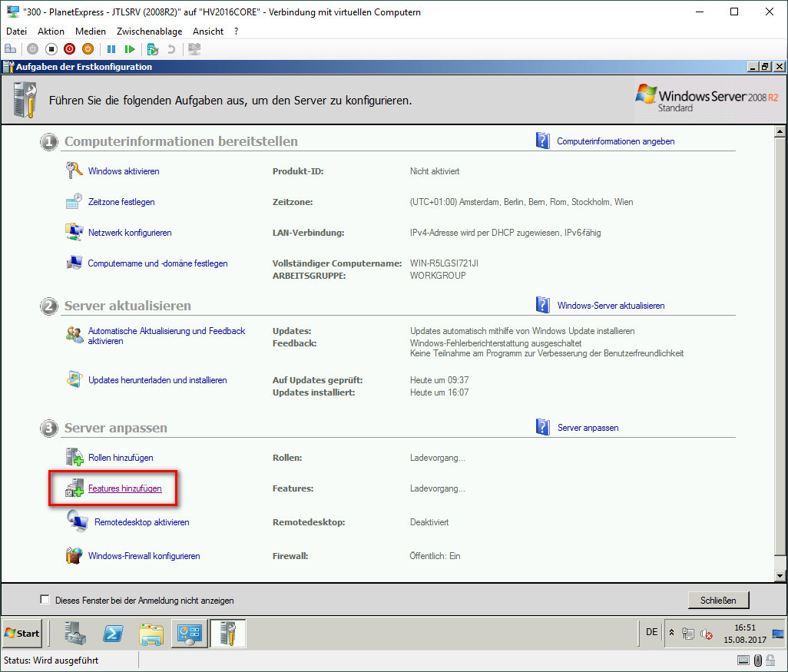This screenshot has height=672, width=788.
Task: Open the Explorer folder icon in taskbar
Action: tap(151, 633)
